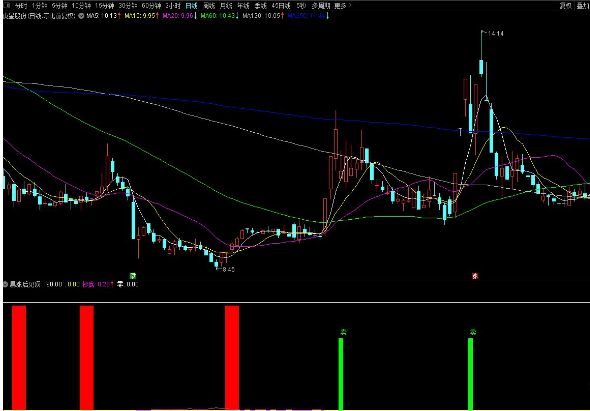Screen dimensions: 590x411
Task: Click the green MA60: 10.43 label
Action: pyautogui.click(x=219, y=16)
